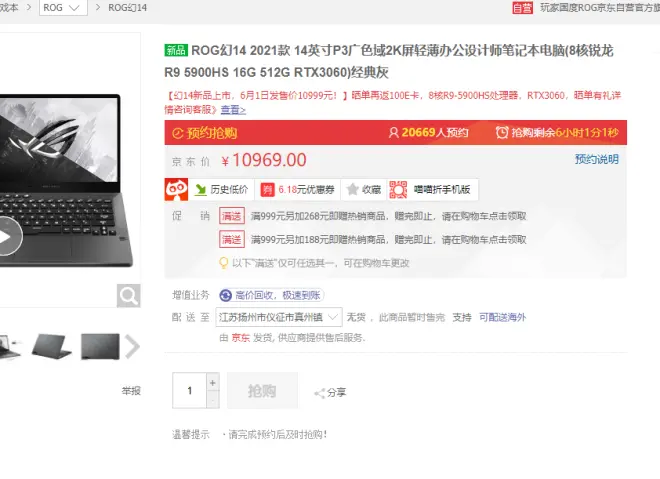
Task: Open 高价回收，极速到账 trade-in service
Action: pyautogui.click(x=271, y=295)
